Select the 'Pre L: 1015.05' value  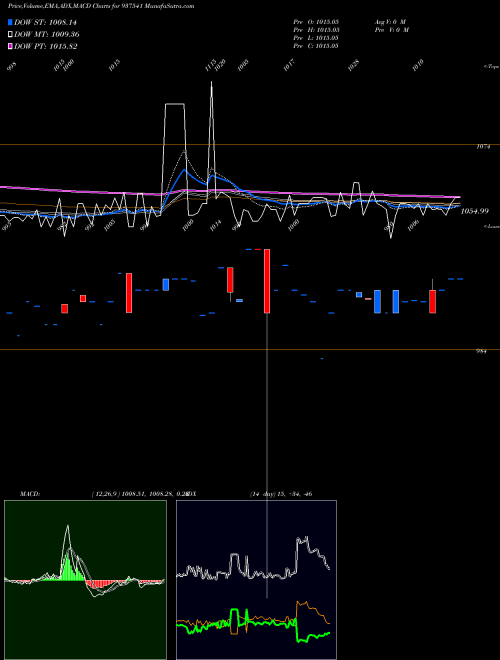pos(316,38)
